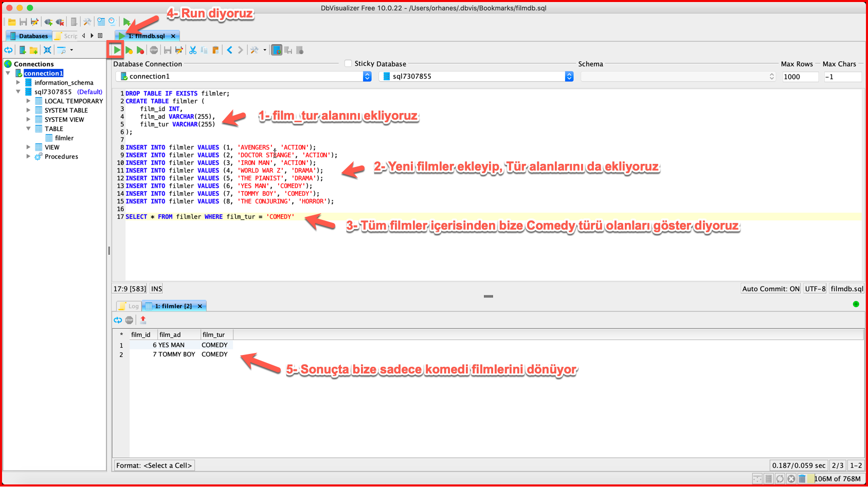Click the connect database plug icon
The image size is (868, 487).
click(x=48, y=22)
